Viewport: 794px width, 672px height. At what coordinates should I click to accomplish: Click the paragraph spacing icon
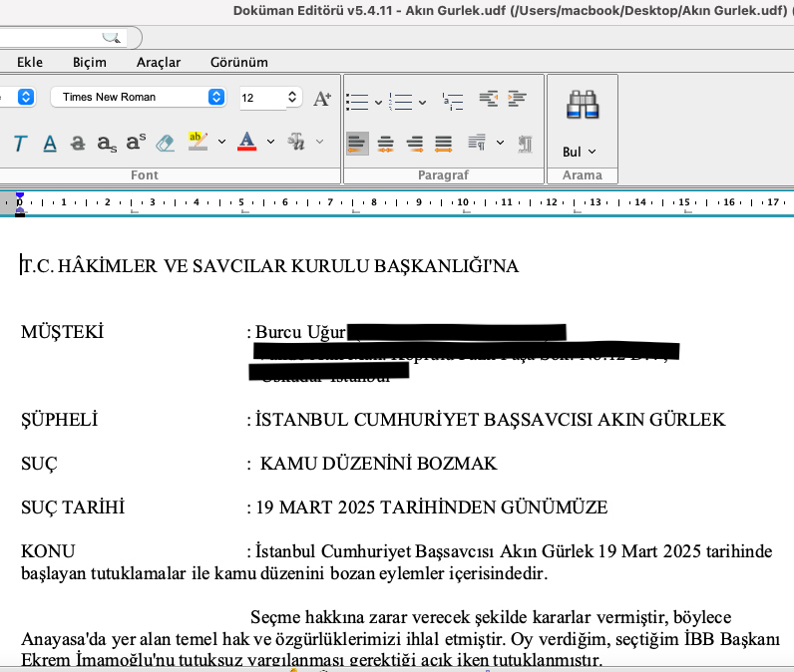click(477, 143)
